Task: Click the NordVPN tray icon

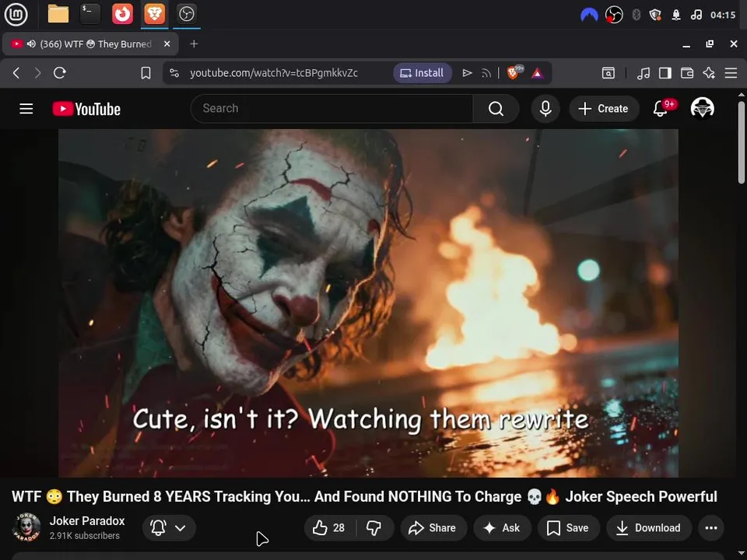Action: coord(589,16)
